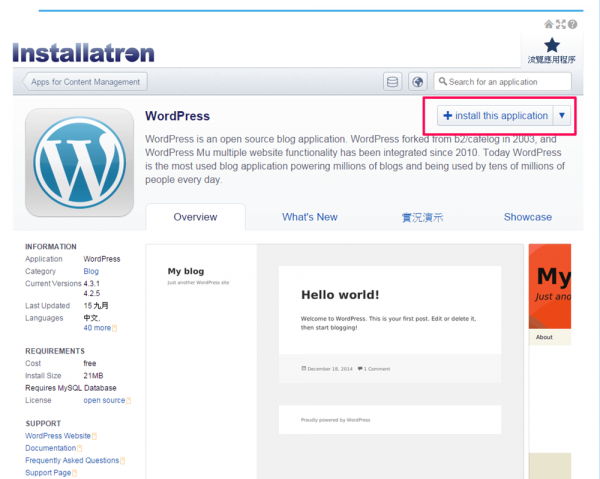
Task: Open the Support Page link
Action: 48,472
